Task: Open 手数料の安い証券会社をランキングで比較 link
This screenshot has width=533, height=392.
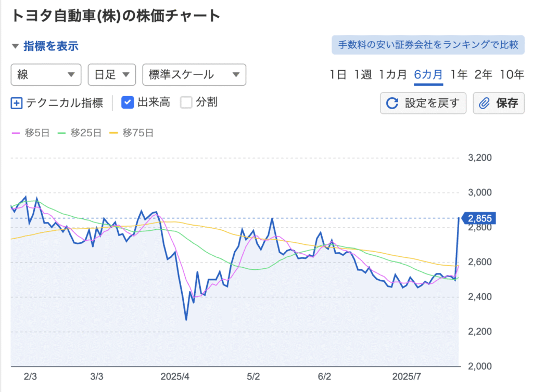Action: tap(428, 45)
